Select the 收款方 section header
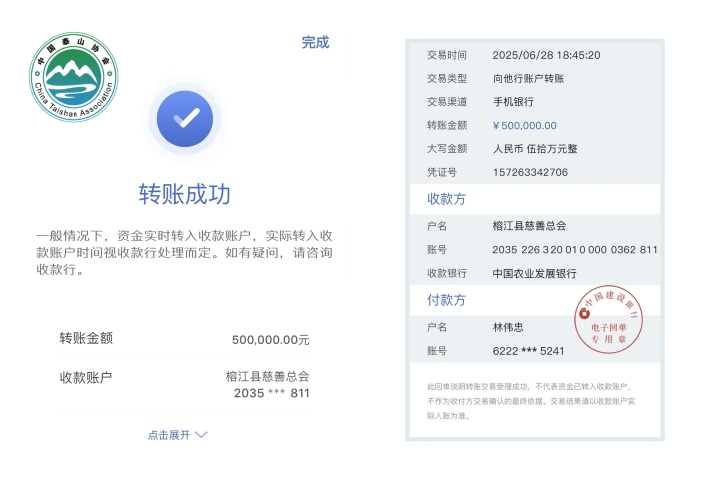Screen dimensions: 720x480 tap(447, 198)
